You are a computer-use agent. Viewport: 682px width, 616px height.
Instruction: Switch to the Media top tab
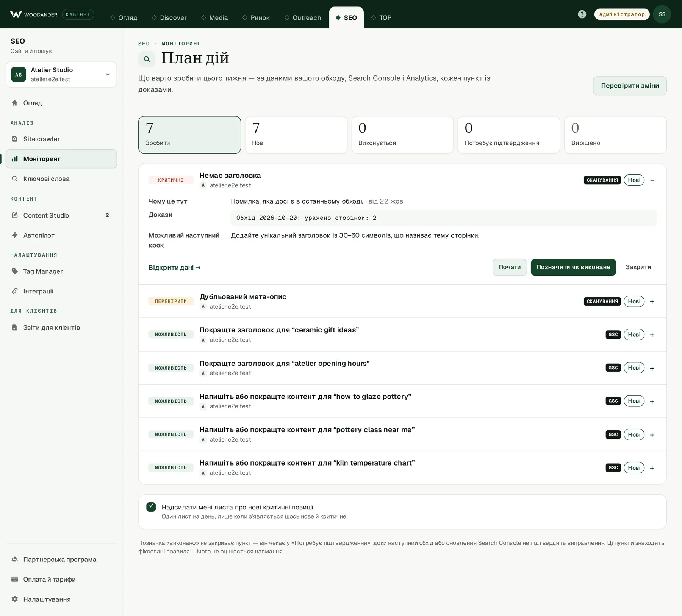point(214,17)
